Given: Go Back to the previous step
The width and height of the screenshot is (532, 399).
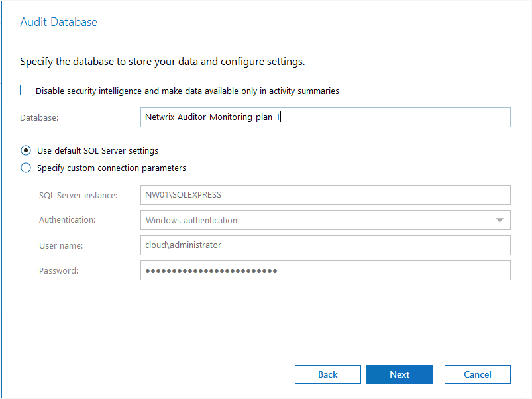Looking at the screenshot, I should (x=327, y=374).
